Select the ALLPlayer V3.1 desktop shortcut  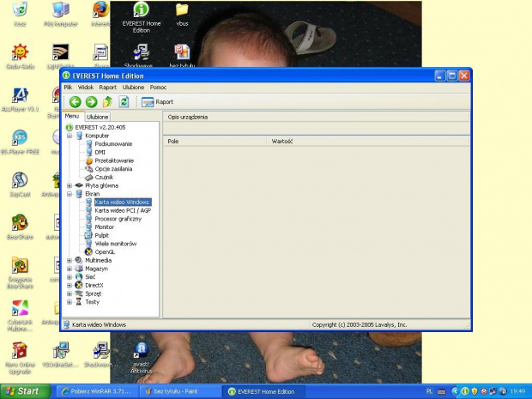click(x=20, y=100)
